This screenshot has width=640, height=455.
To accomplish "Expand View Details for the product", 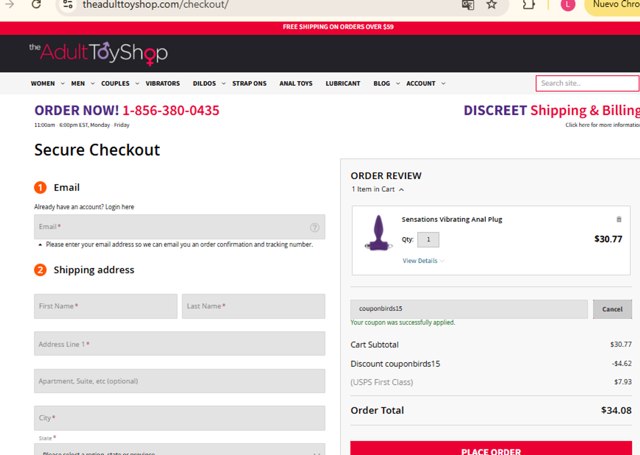I will point(423,261).
